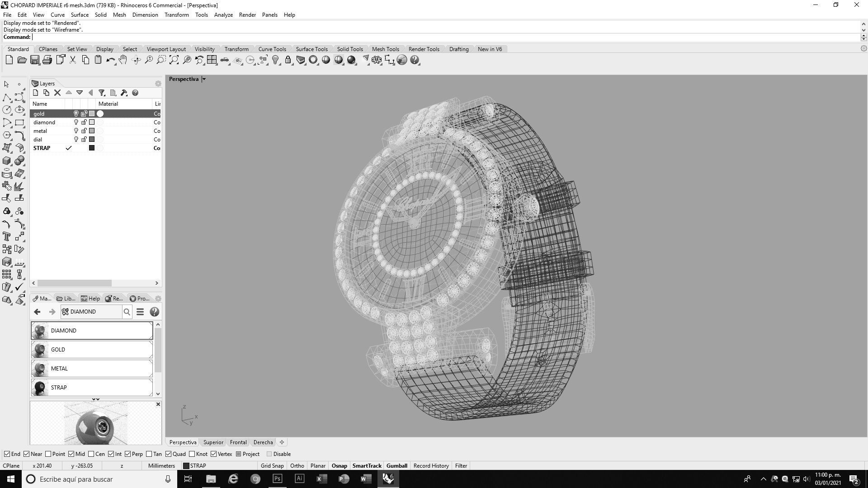Toggle Gumball in status bar
The image size is (868, 488).
pyautogui.click(x=397, y=466)
